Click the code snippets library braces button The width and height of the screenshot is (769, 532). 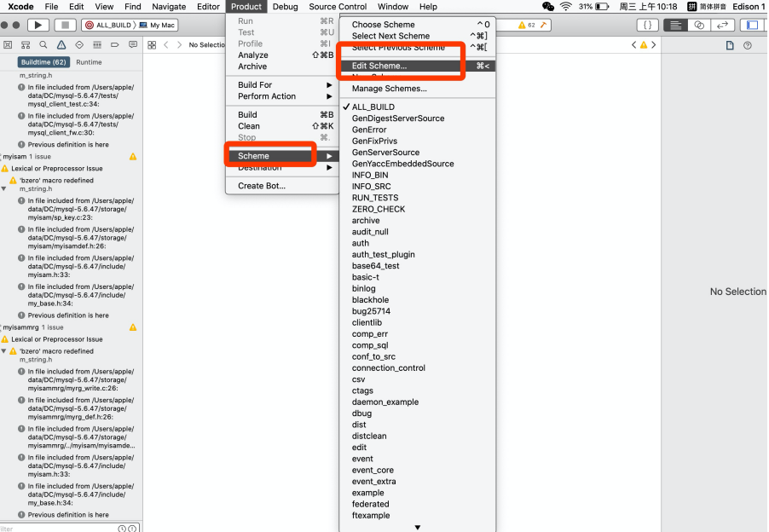click(647, 25)
